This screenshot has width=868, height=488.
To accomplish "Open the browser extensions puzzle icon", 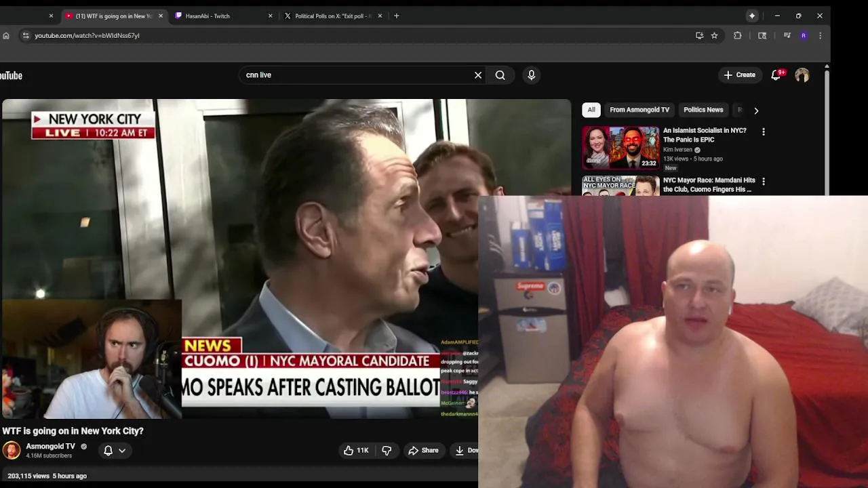I will pos(738,35).
